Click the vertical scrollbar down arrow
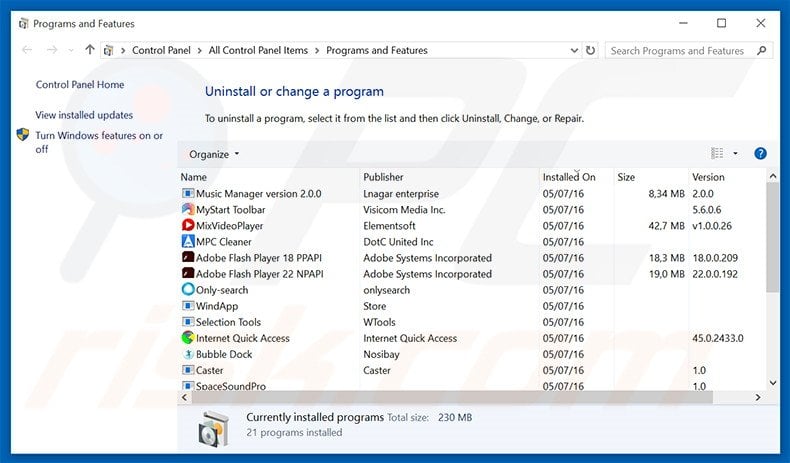 (x=773, y=383)
